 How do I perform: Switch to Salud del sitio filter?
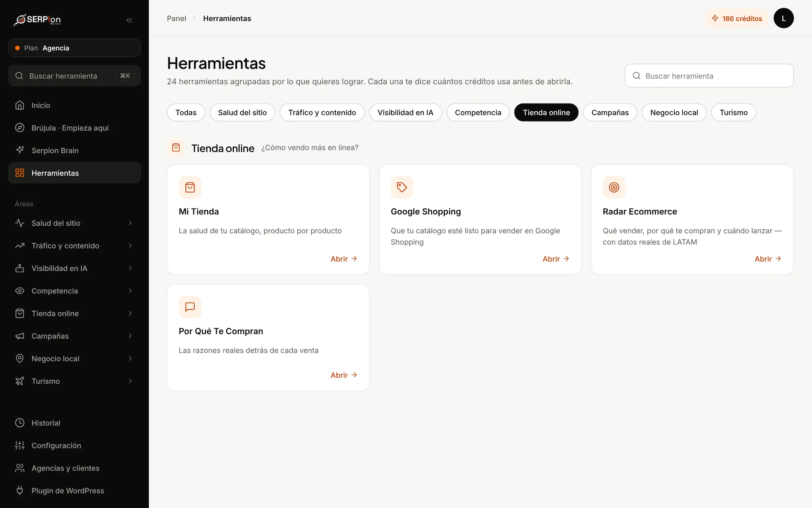(x=242, y=113)
